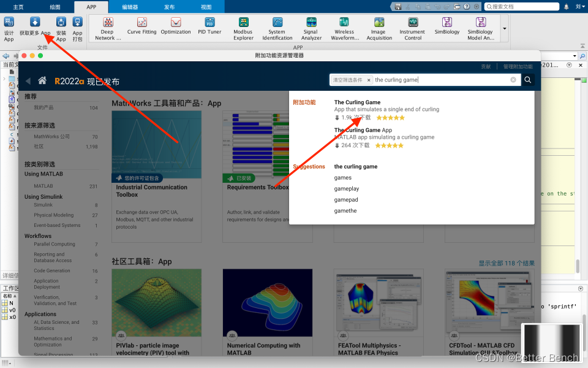Open Numerical Computing with MATLAB card
Viewport: 588px width, 368px height.
click(268, 312)
